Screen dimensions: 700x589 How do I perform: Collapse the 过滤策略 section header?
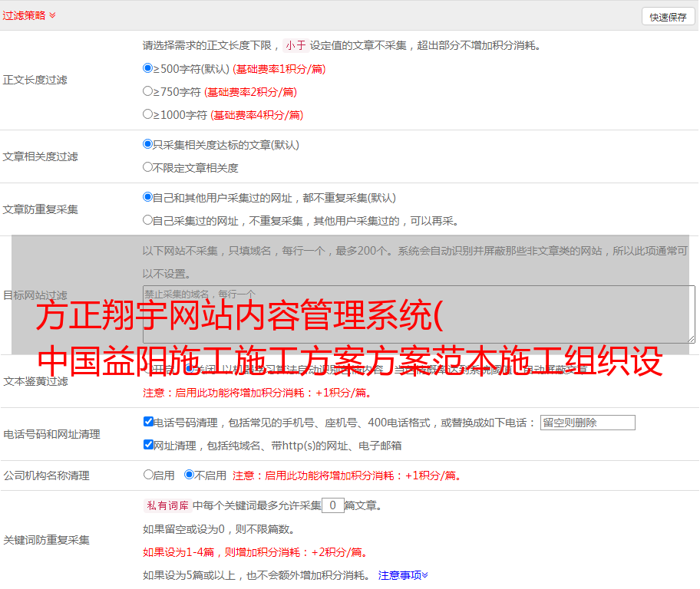point(29,15)
